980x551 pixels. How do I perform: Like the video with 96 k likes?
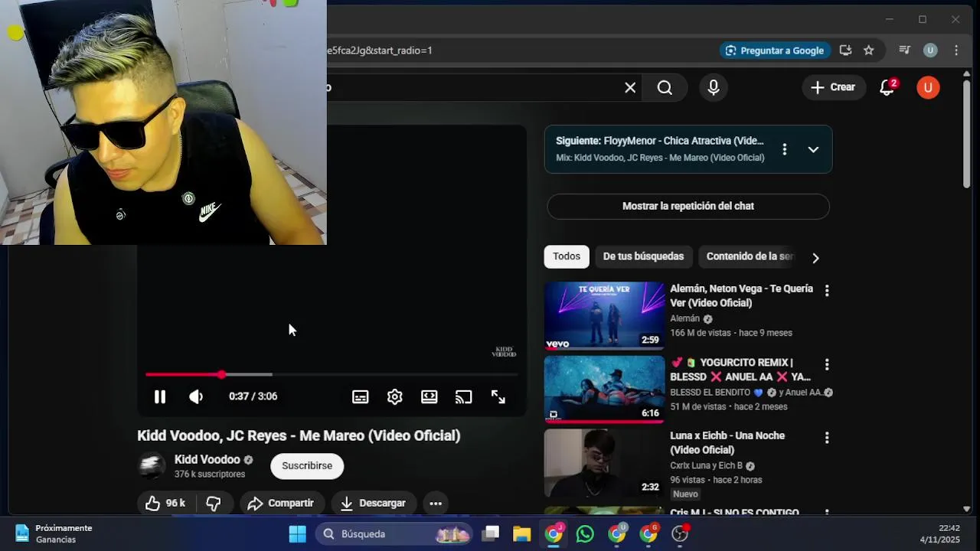click(x=166, y=503)
